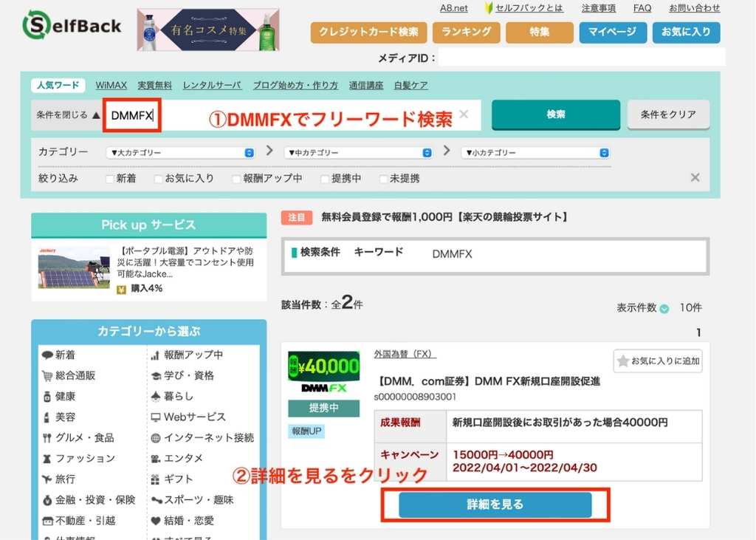
Task: Click the beginner mark icon beside セルフバックとは
Action: [x=489, y=7]
